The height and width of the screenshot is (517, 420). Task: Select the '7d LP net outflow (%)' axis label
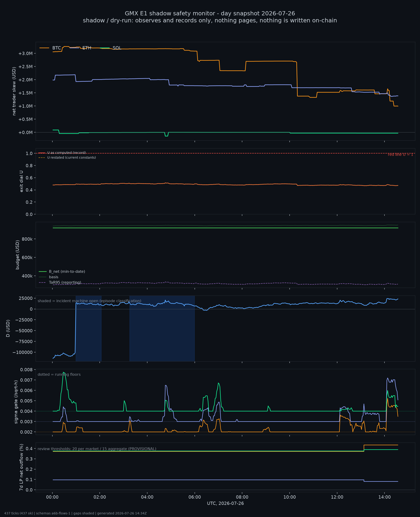point(21,467)
